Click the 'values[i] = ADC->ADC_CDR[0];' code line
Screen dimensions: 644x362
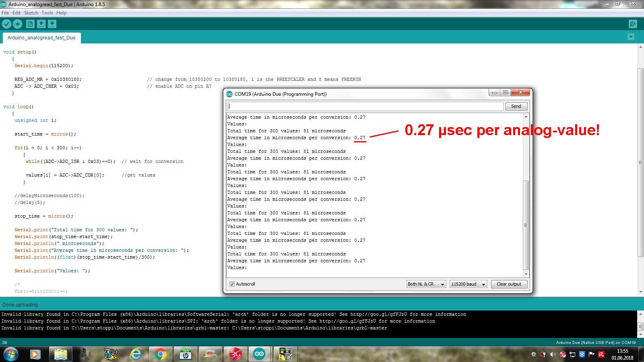coord(65,175)
